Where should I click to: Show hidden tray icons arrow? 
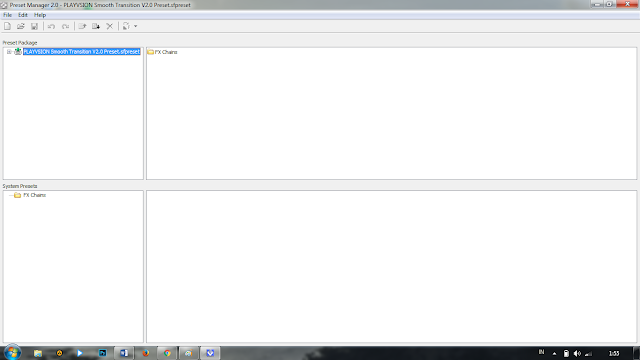[554, 353]
